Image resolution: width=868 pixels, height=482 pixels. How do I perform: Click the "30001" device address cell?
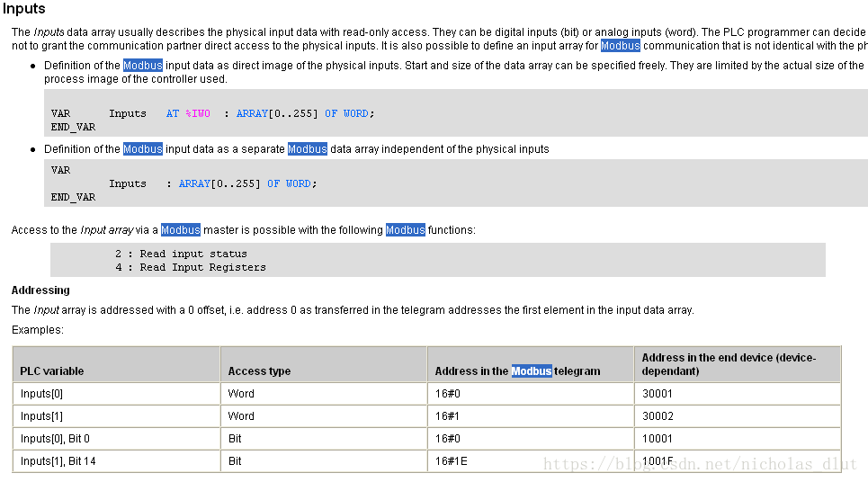click(x=657, y=394)
